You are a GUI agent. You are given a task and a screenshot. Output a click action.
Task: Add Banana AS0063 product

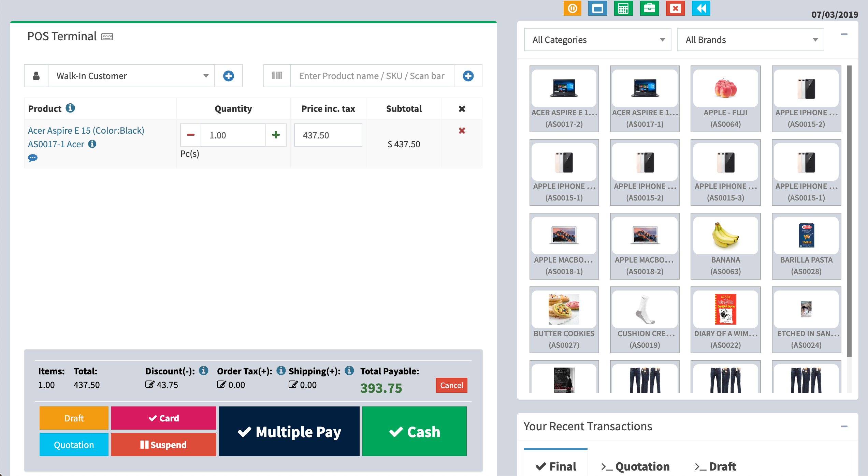(x=726, y=246)
